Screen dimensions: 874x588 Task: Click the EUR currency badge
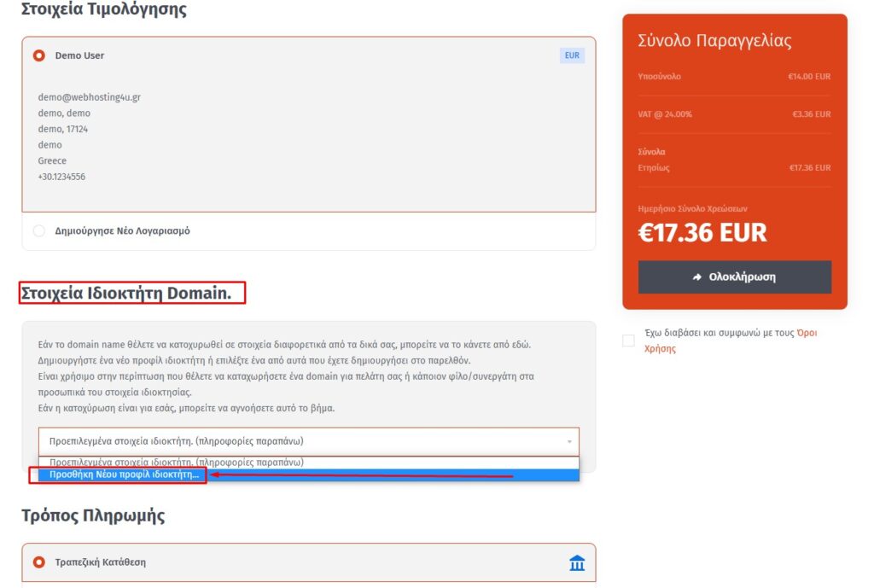tap(572, 55)
